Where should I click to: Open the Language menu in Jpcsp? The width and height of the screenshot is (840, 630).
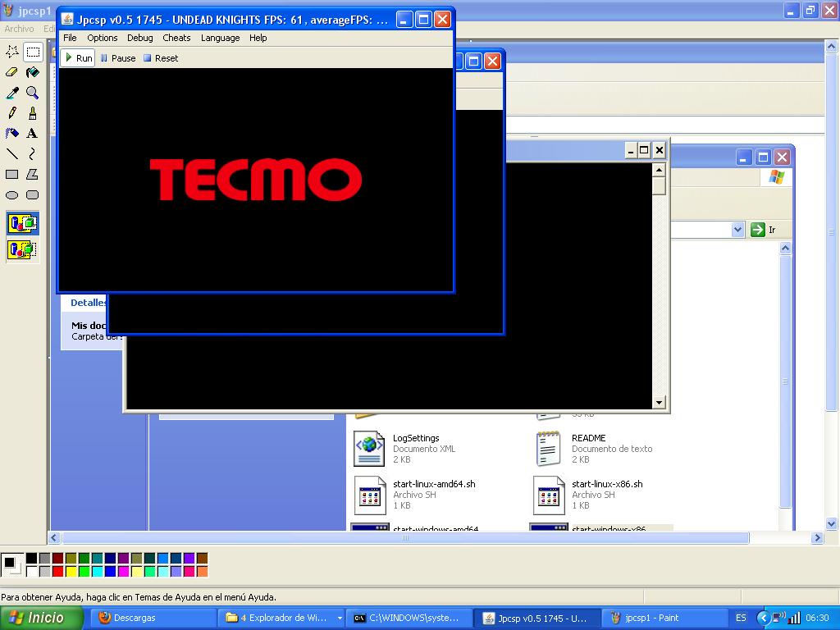[x=220, y=38]
